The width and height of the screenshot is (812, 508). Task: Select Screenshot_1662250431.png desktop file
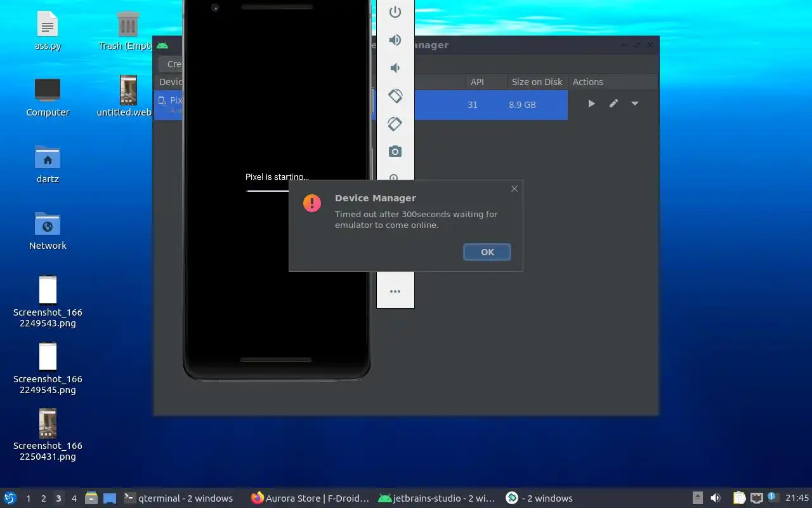tap(48, 435)
